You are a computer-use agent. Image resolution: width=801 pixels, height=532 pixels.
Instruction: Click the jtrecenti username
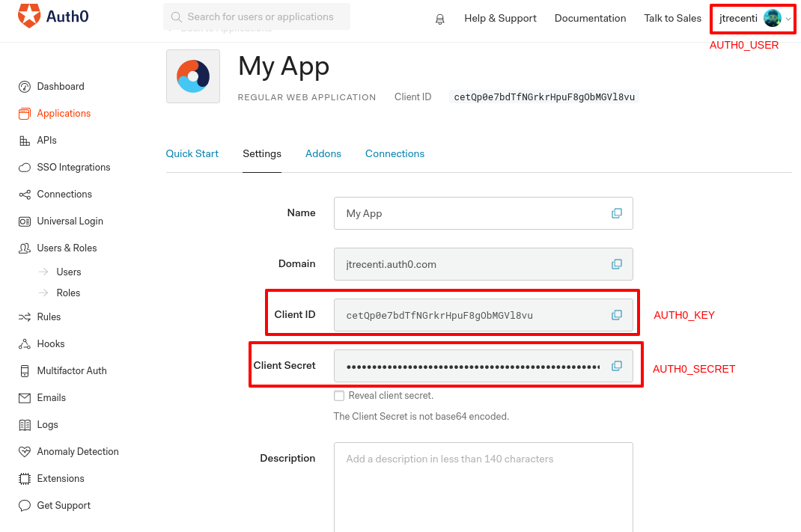738,19
